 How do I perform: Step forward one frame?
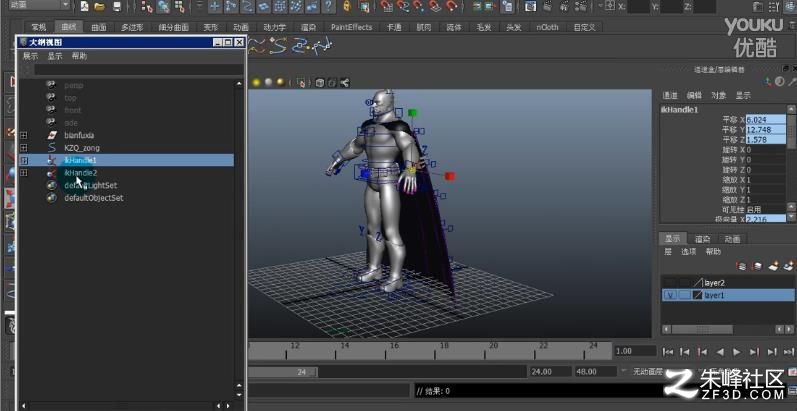click(x=772, y=352)
